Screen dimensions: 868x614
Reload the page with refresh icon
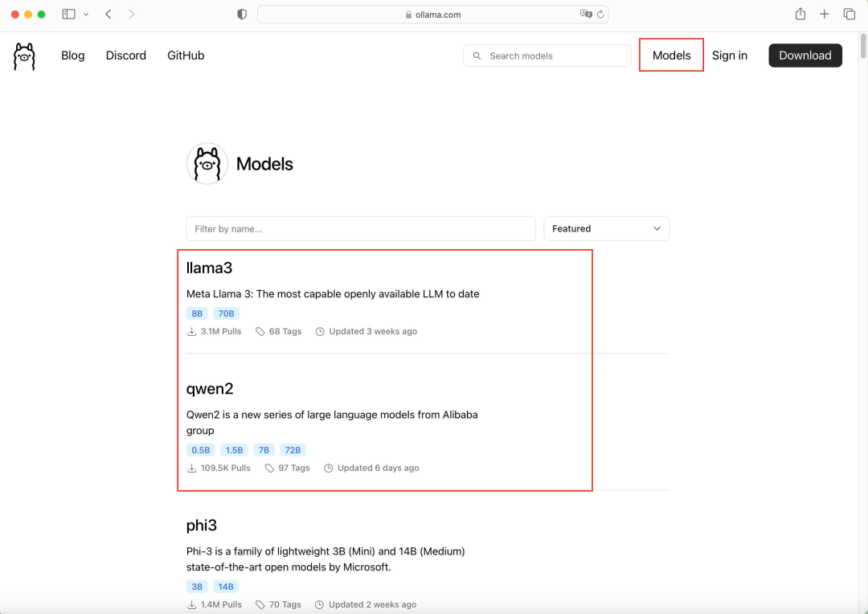[600, 14]
